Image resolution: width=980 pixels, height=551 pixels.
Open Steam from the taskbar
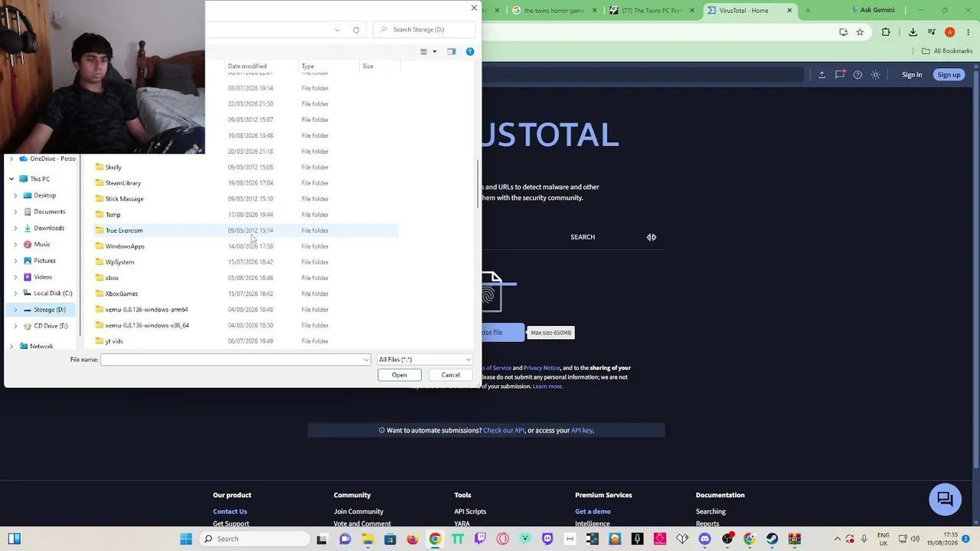pyautogui.click(x=772, y=539)
